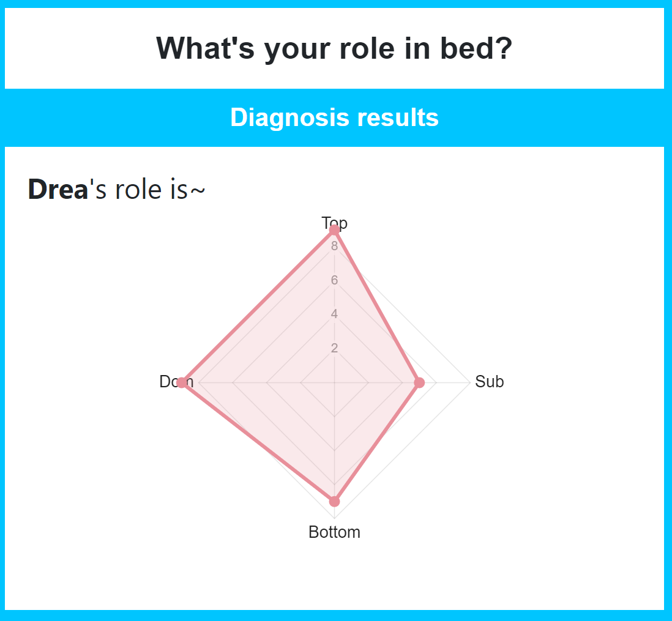Screen dimensions: 672x621
Task: Click the outer grid corner beside Sub label
Action: click(x=470, y=383)
